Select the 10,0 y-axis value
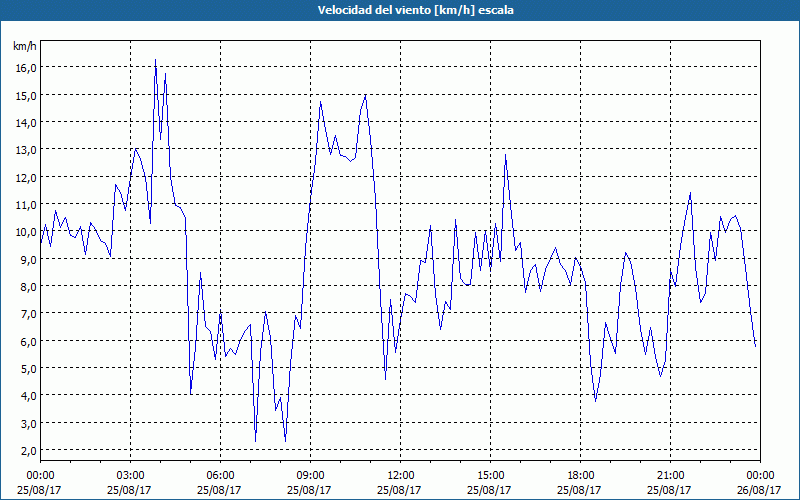800x500 pixels. [26, 232]
